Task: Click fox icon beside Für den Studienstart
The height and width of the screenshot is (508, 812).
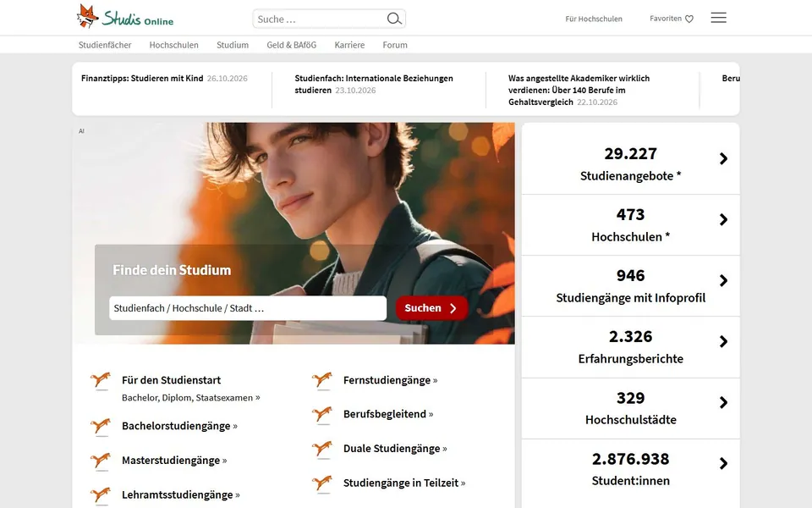Action: pyautogui.click(x=101, y=380)
